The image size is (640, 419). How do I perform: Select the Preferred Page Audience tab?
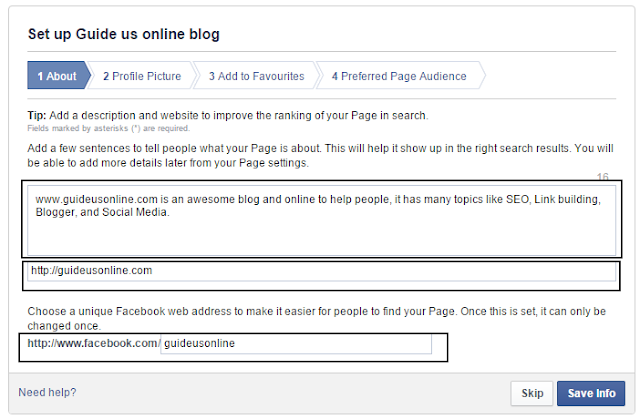tap(399, 76)
